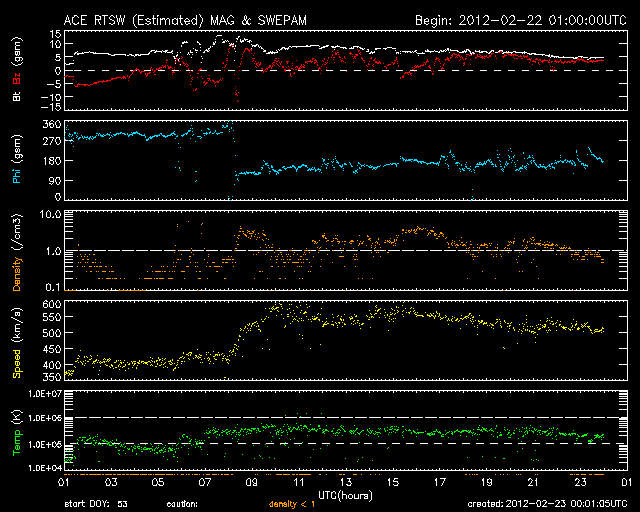Click the "19" hour tick on time axis
This screenshot has height=512, width=640.
pyautogui.click(x=487, y=483)
